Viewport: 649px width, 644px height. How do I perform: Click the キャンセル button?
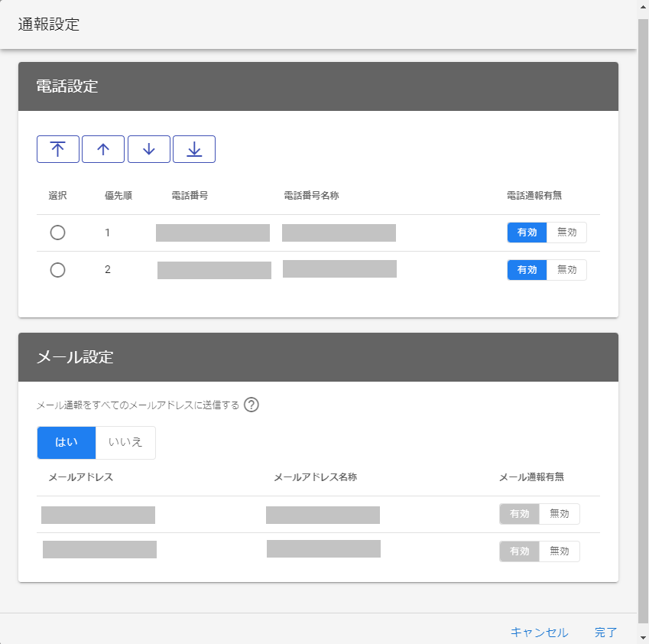click(x=539, y=633)
